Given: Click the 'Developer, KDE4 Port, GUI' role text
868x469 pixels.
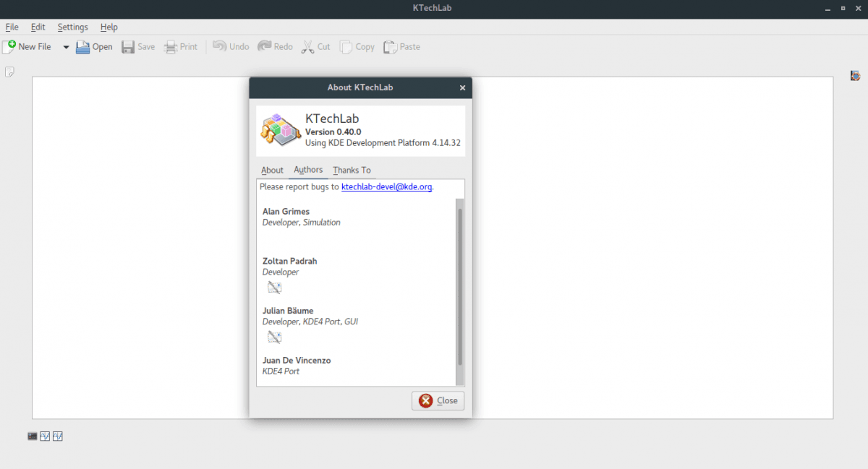Looking at the screenshot, I should coord(310,322).
